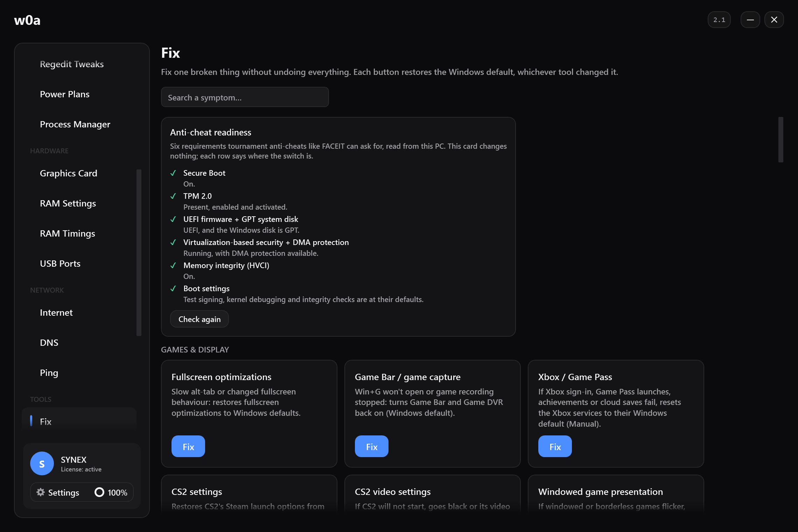Select USB Ports

60,264
